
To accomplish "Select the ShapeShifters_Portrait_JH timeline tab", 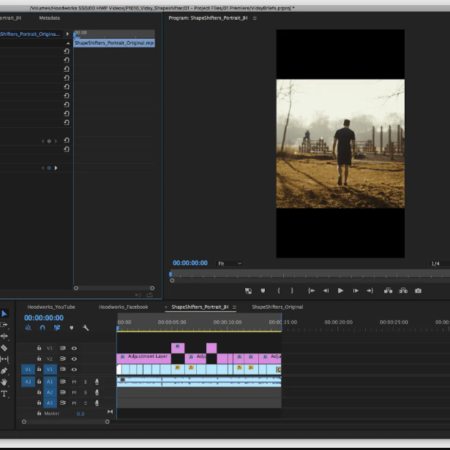I will (x=200, y=307).
